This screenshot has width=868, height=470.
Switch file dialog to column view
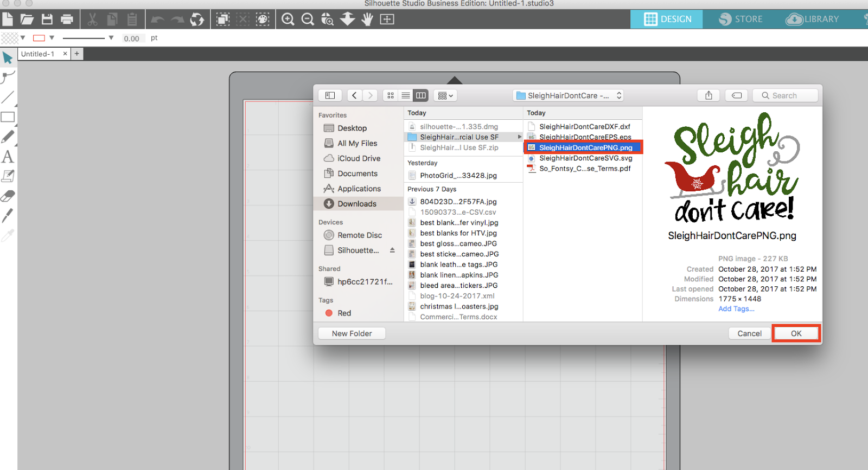pyautogui.click(x=421, y=95)
